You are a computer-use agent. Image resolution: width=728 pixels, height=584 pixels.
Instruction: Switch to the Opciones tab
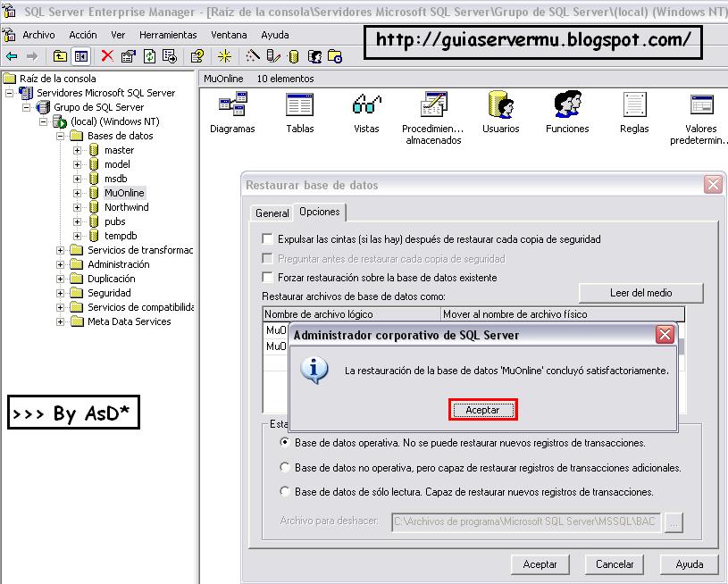320,212
